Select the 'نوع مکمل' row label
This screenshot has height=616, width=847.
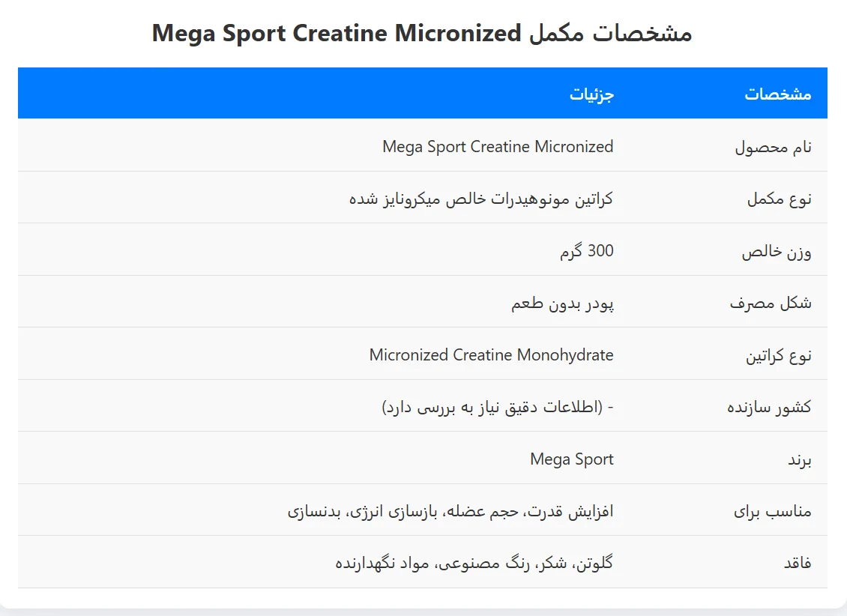(780, 199)
